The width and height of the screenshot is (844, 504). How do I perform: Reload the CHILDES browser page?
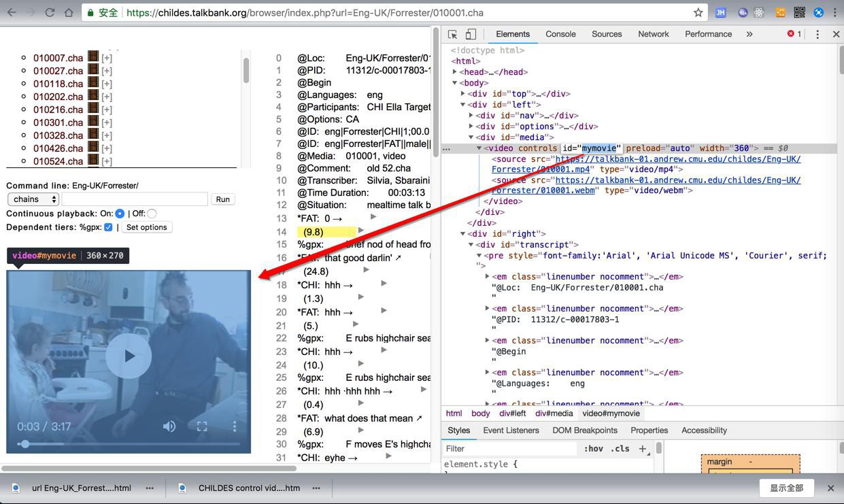pos(50,12)
